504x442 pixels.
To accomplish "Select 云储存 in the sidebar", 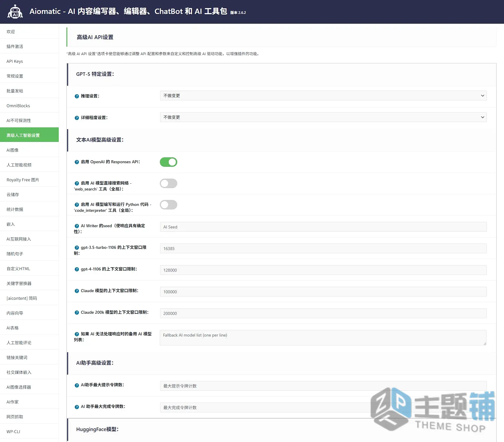I will [x=29, y=194].
